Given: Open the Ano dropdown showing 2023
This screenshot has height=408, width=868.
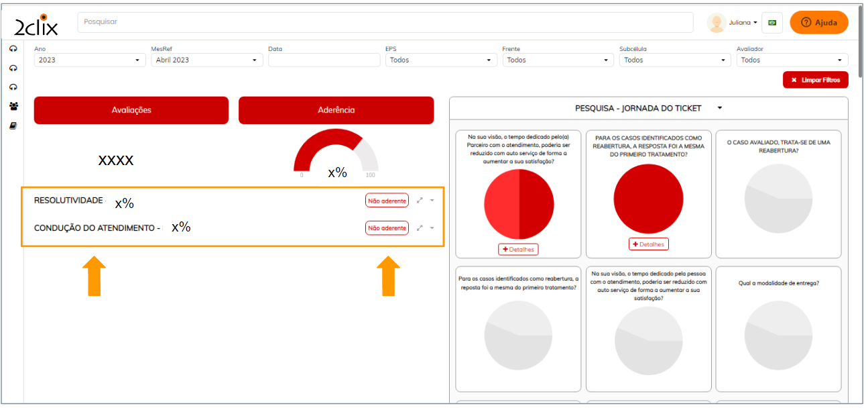Looking at the screenshot, I should point(90,60).
